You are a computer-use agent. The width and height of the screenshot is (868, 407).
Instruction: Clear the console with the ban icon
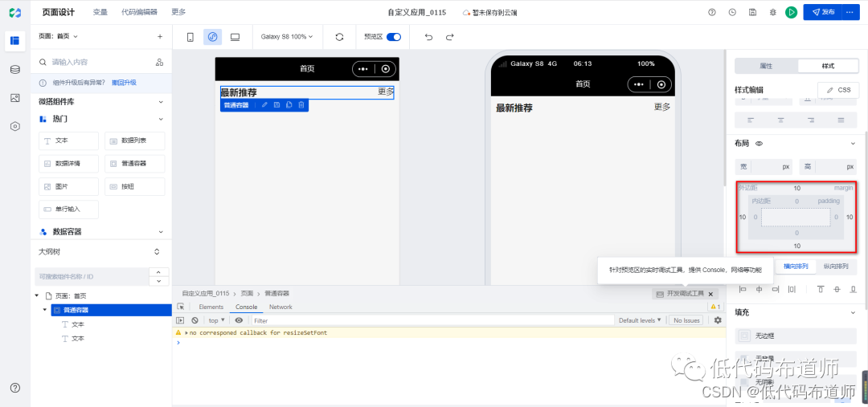(194, 320)
